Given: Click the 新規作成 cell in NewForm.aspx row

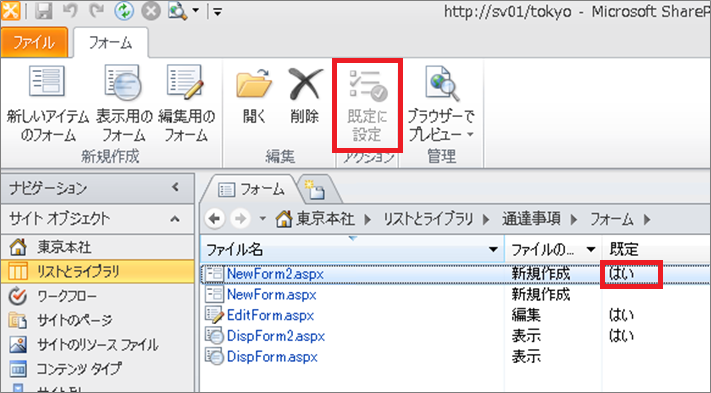Looking at the screenshot, I should click(541, 295).
